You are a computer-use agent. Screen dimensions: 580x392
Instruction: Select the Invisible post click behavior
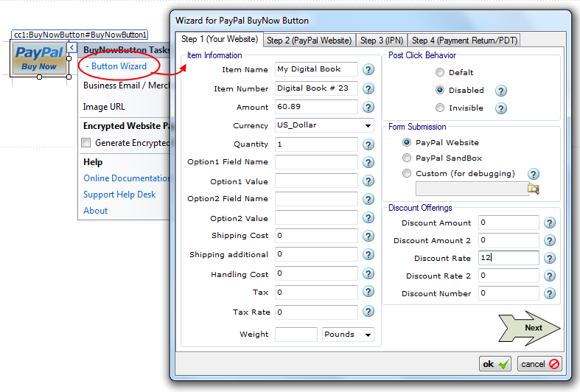(440, 108)
